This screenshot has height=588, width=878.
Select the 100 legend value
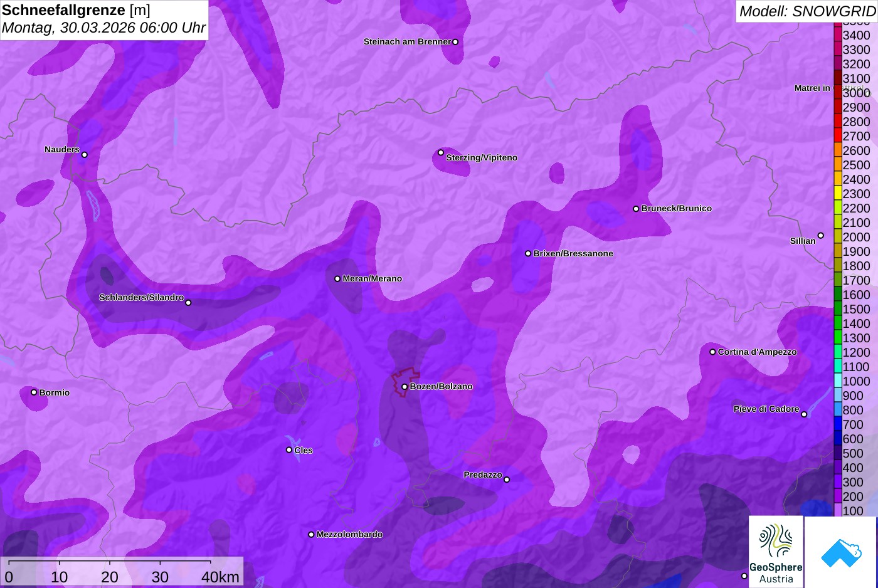click(853, 511)
